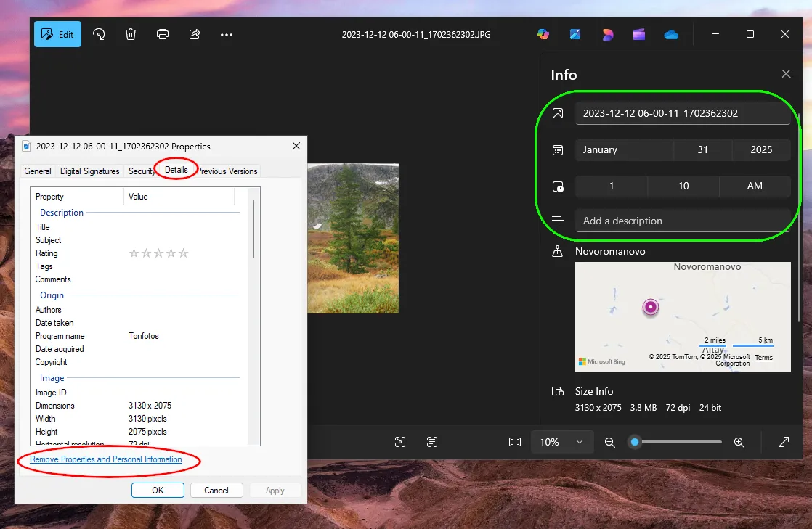This screenshot has height=529, width=812.
Task: Select the Copyright property row
Action: (x=139, y=362)
